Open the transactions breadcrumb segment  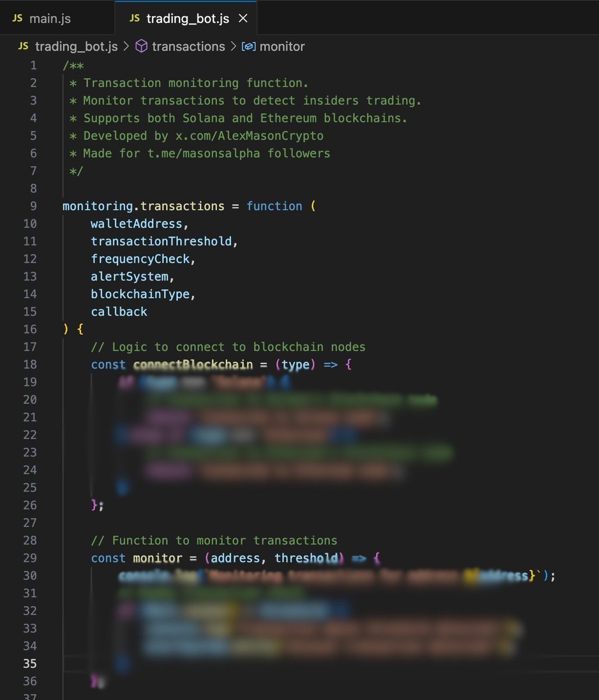click(x=188, y=47)
